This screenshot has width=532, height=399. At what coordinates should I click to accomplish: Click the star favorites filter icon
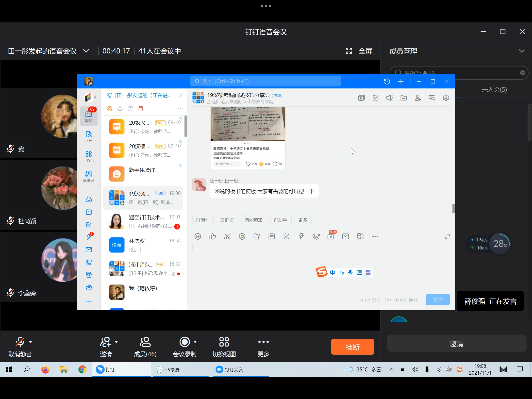[x=120, y=109]
